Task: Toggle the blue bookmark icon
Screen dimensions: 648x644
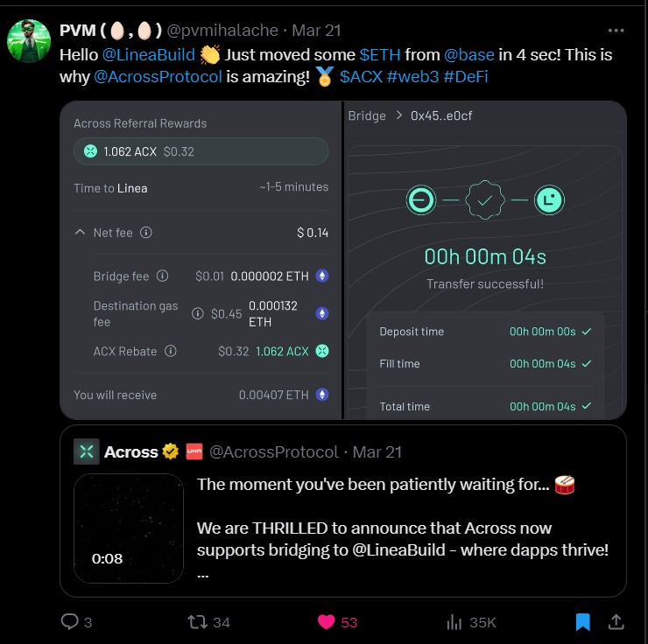Action: coord(582,622)
